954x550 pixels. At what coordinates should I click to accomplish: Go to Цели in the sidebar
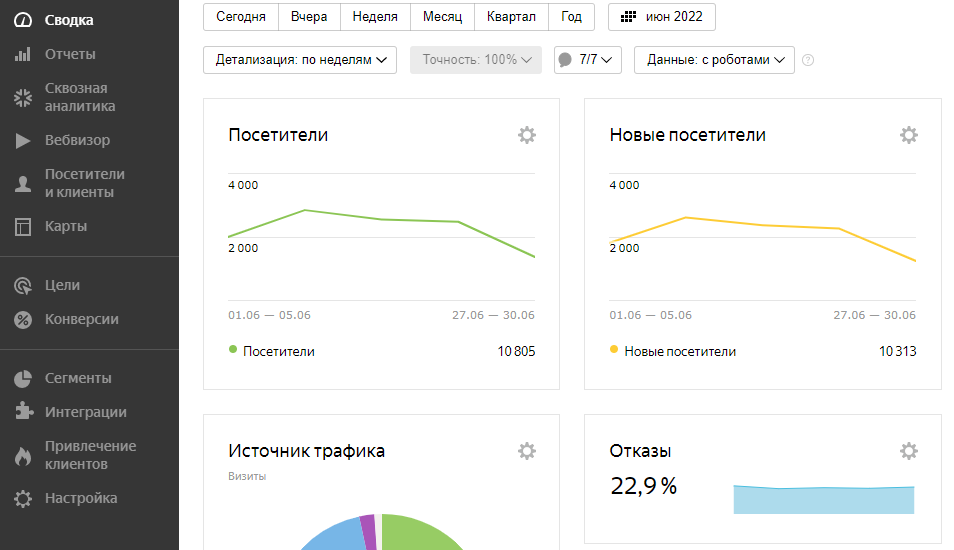tap(62, 285)
